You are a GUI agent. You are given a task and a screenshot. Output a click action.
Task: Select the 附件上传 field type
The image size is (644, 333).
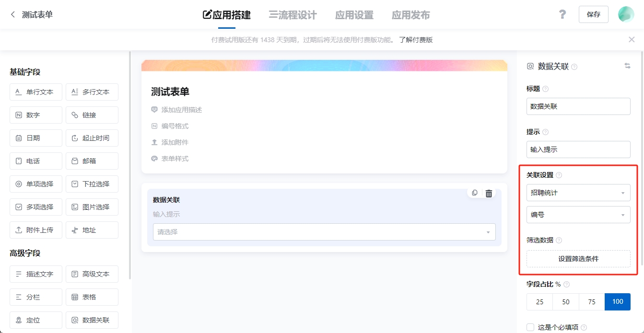35,230
